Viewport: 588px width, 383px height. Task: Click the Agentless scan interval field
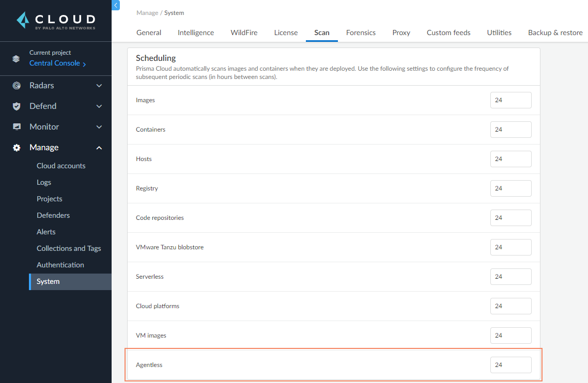(x=510, y=364)
